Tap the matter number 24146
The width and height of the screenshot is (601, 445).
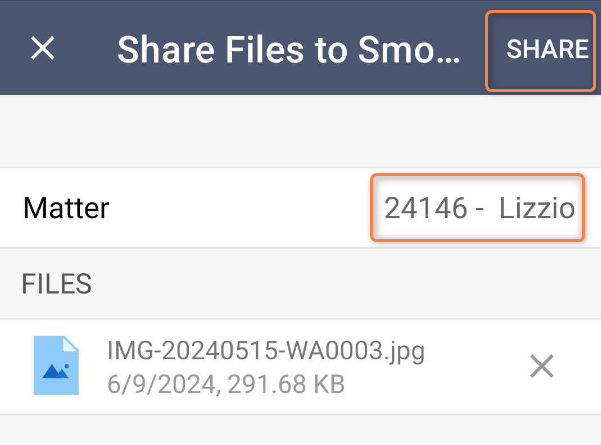tap(426, 208)
